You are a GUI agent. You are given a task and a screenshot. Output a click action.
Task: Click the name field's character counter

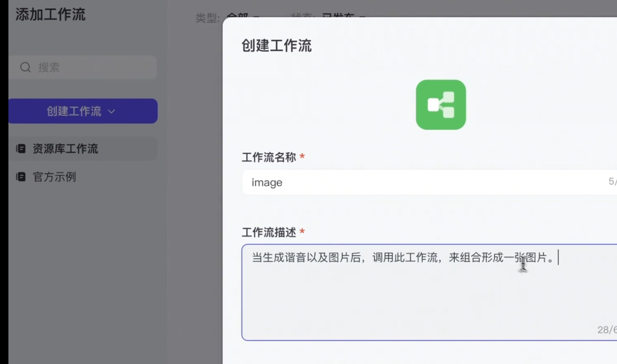[x=612, y=182]
